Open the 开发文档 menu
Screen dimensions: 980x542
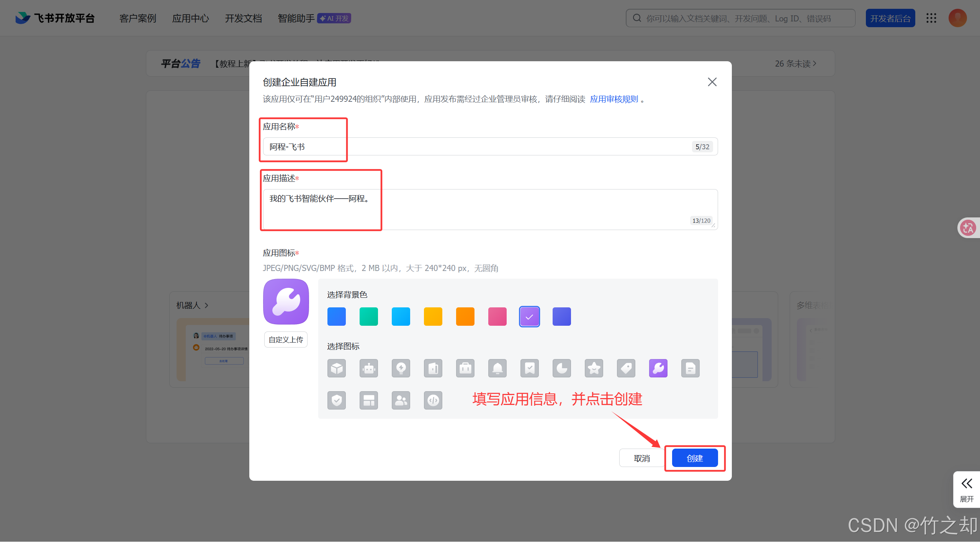[x=243, y=18]
